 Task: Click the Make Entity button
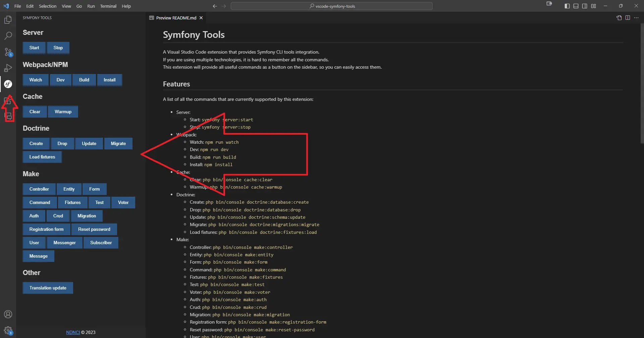click(69, 189)
